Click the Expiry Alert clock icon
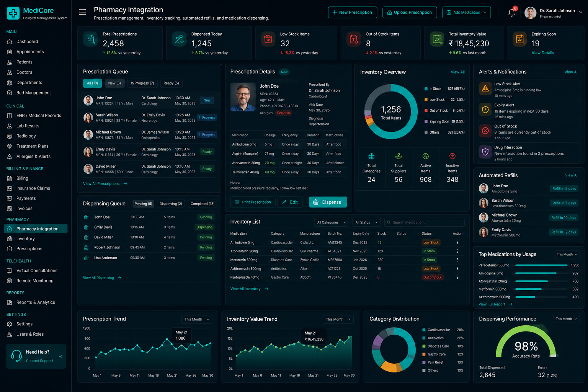 pyautogui.click(x=485, y=109)
